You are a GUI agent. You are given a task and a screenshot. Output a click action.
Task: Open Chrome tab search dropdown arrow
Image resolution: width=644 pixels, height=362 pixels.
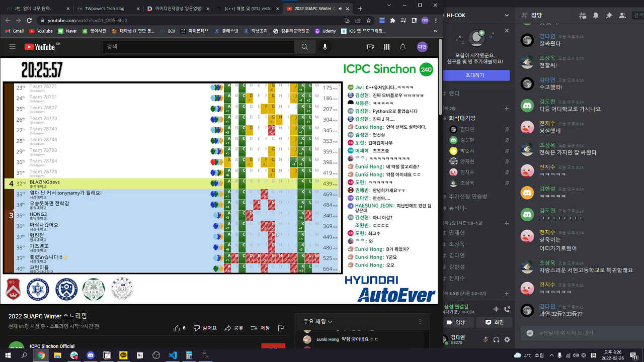390,5
